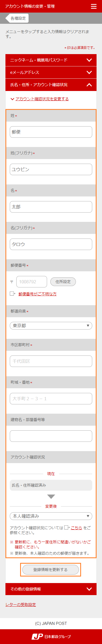The width and height of the screenshot is (102, 644).
Task: Click the 住所設定 button
Action: 63,282
